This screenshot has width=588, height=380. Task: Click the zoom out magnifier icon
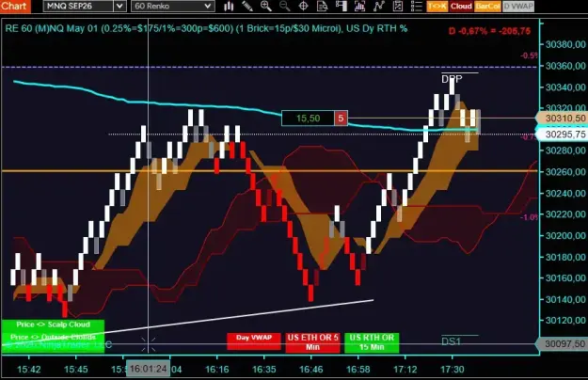(285, 6)
